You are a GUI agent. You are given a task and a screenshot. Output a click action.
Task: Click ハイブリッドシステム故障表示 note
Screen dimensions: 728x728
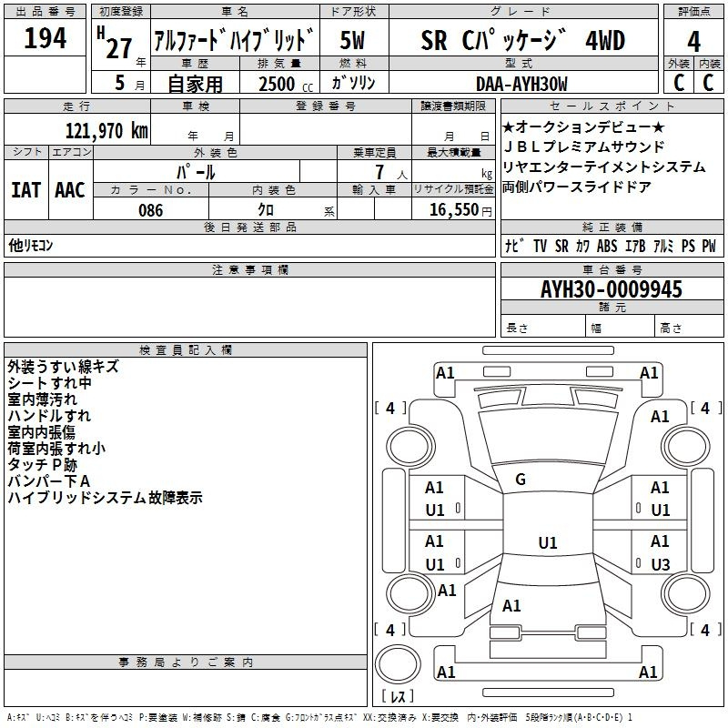click(x=105, y=497)
